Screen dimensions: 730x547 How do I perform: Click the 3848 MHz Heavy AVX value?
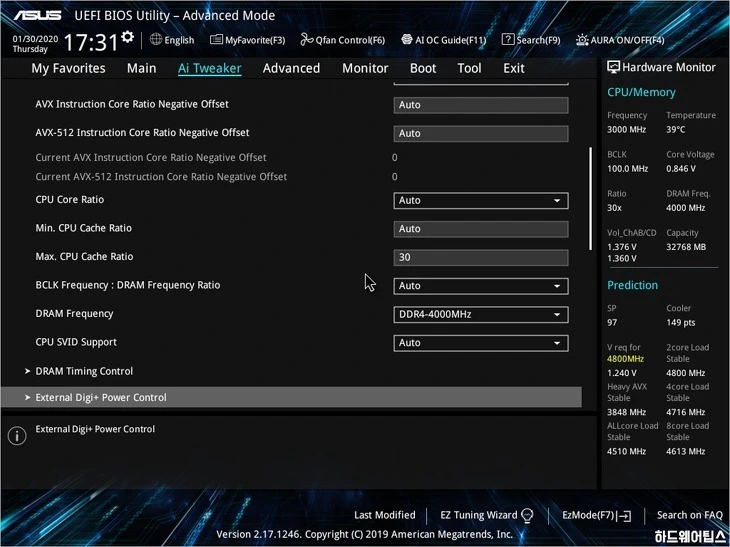click(626, 412)
